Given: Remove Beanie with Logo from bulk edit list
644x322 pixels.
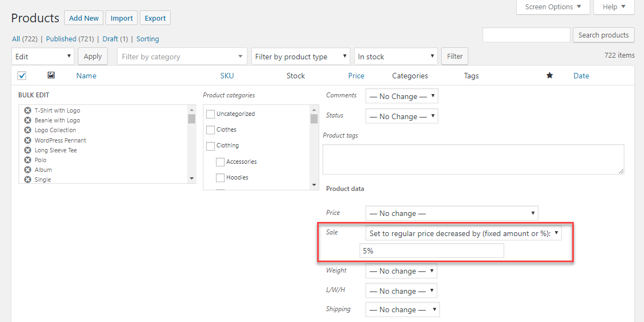Looking at the screenshot, I should click(28, 120).
